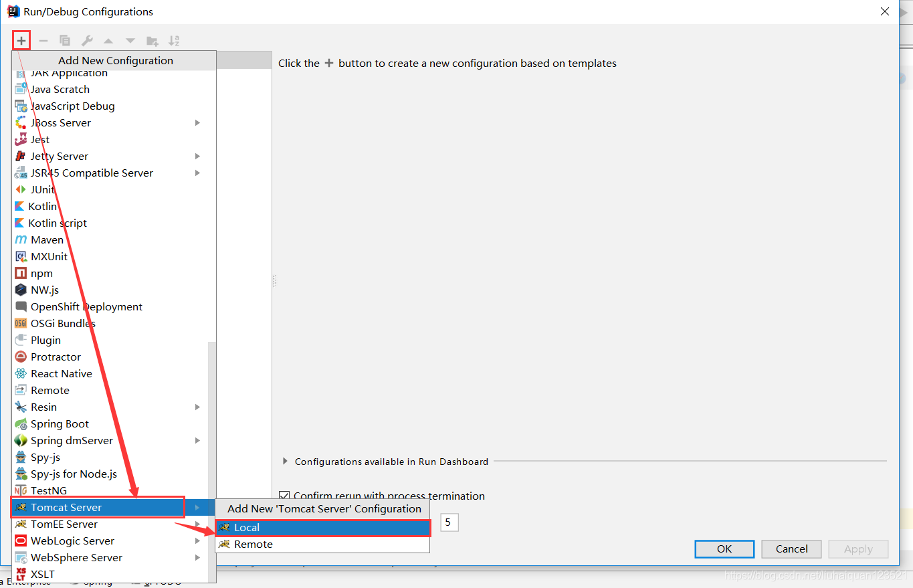The image size is (913, 588).
Task: Click the Kotlin script icon
Action: [x=20, y=223]
